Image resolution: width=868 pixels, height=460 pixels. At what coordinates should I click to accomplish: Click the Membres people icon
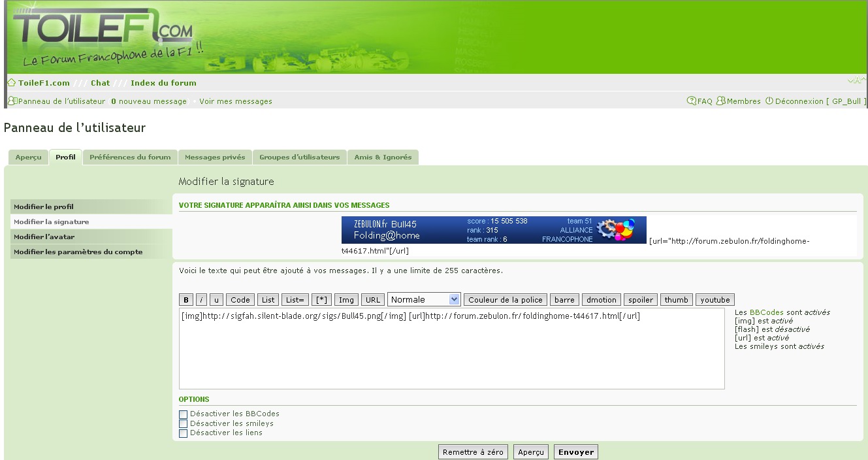pos(721,101)
